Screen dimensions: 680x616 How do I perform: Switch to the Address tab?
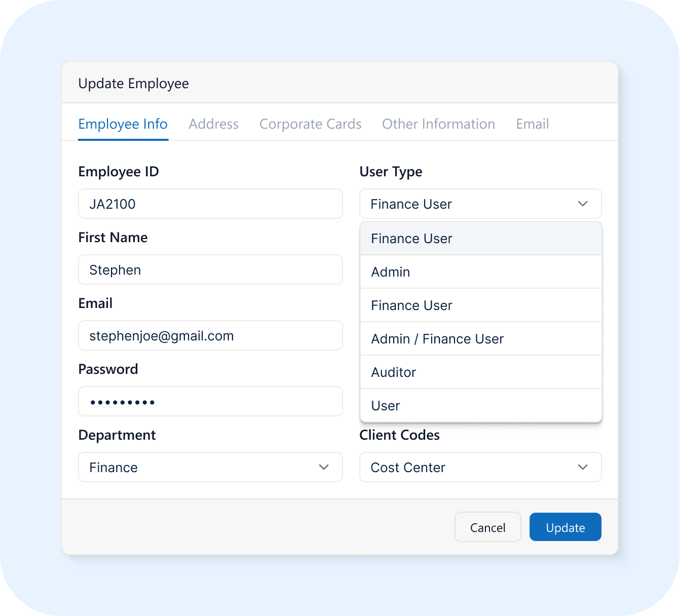(x=213, y=124)
